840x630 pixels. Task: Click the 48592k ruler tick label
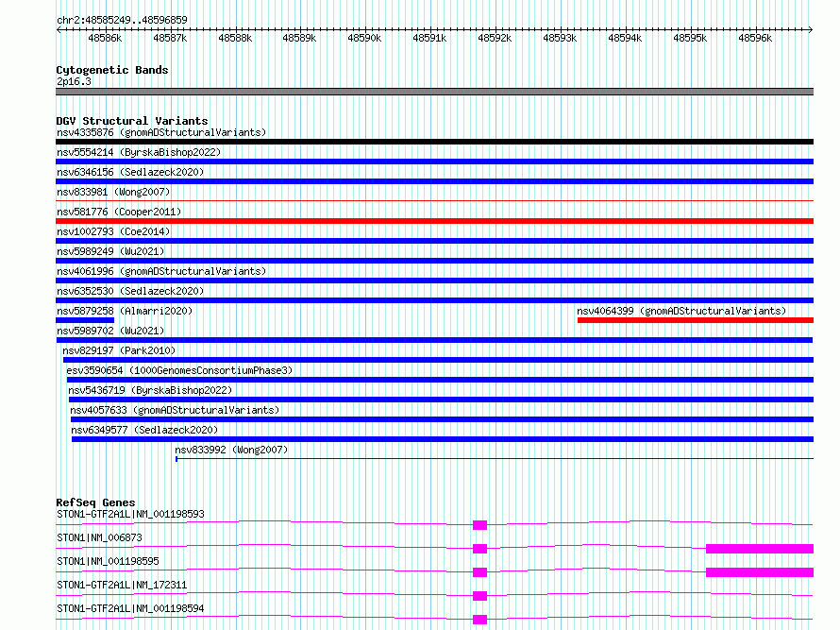click(x=495, y=38)
